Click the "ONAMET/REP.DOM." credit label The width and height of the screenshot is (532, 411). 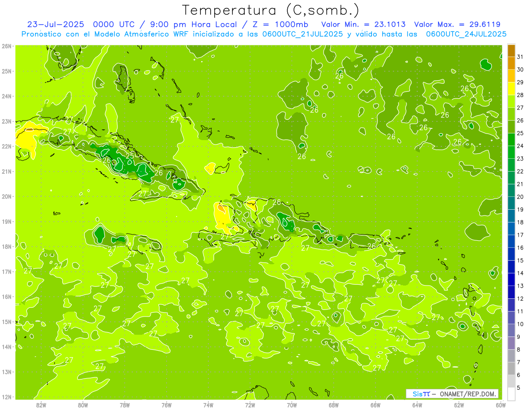(x=468, y=394)
